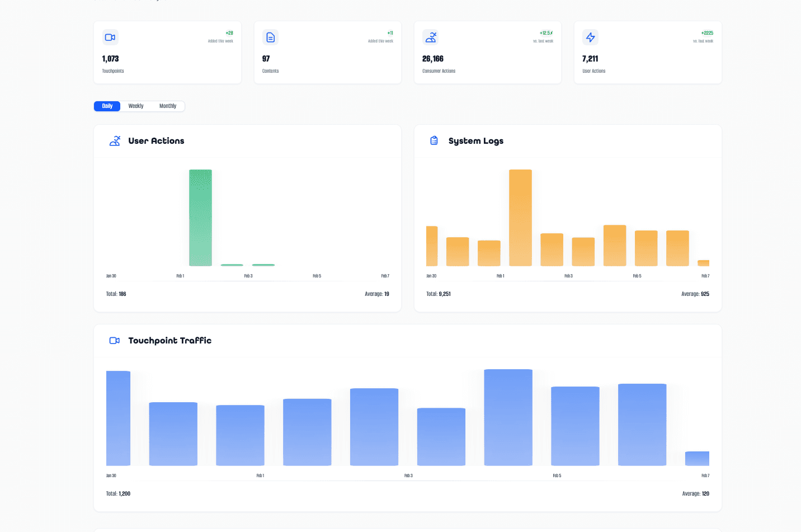
Task: Click the camera icon next to Touchpoint Traffic
Action: (114, 340)
